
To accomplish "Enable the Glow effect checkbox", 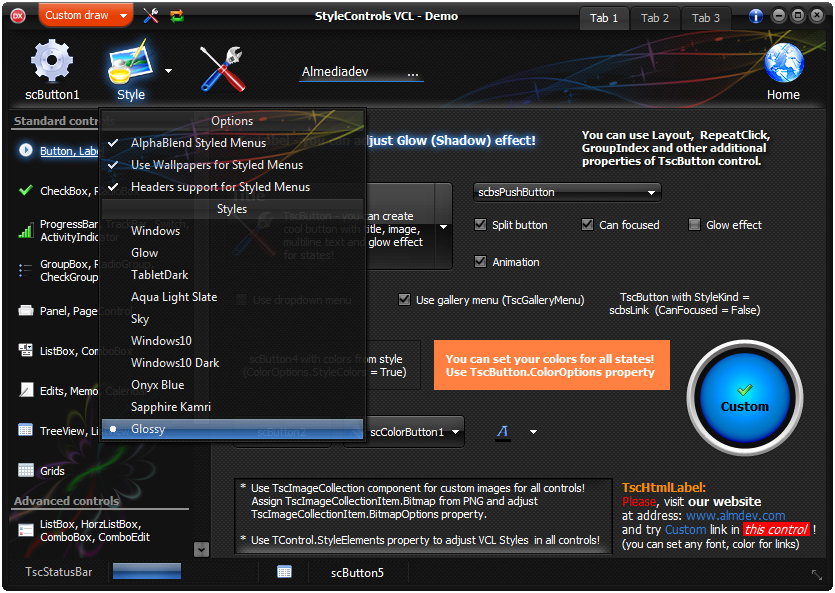I will (694, 225).
